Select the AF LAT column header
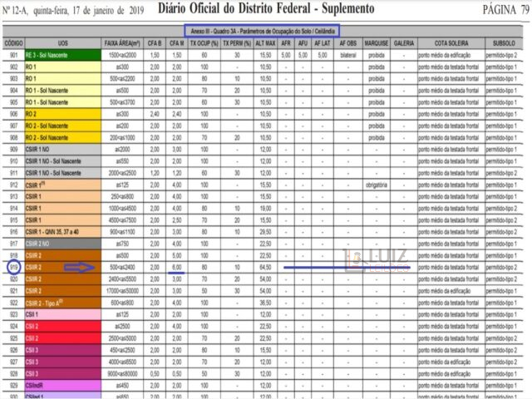 pos(323,43)
